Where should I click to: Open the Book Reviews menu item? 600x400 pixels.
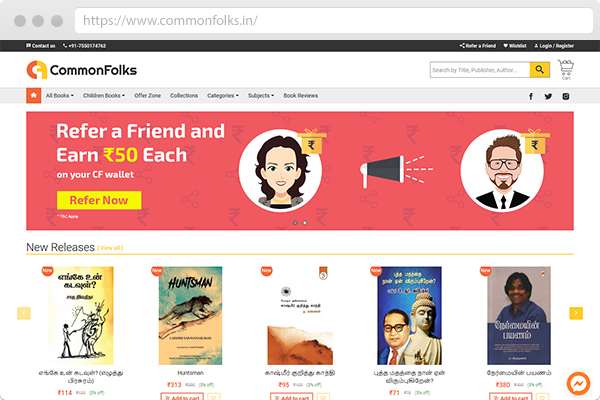[x=300, y=96]
